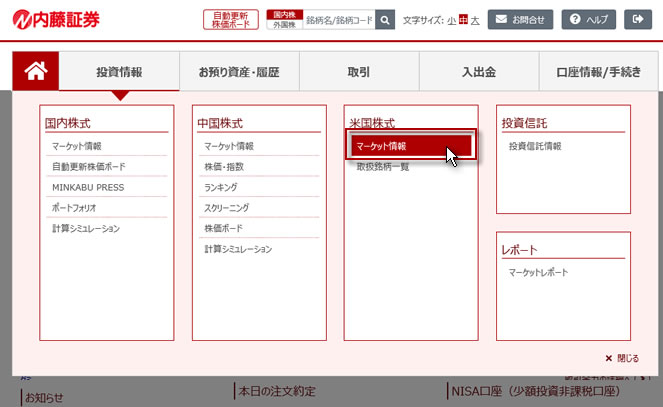Click the 内藤証券 logo
The width and height of the screenshot is (663, 407).
coord(57,19)
